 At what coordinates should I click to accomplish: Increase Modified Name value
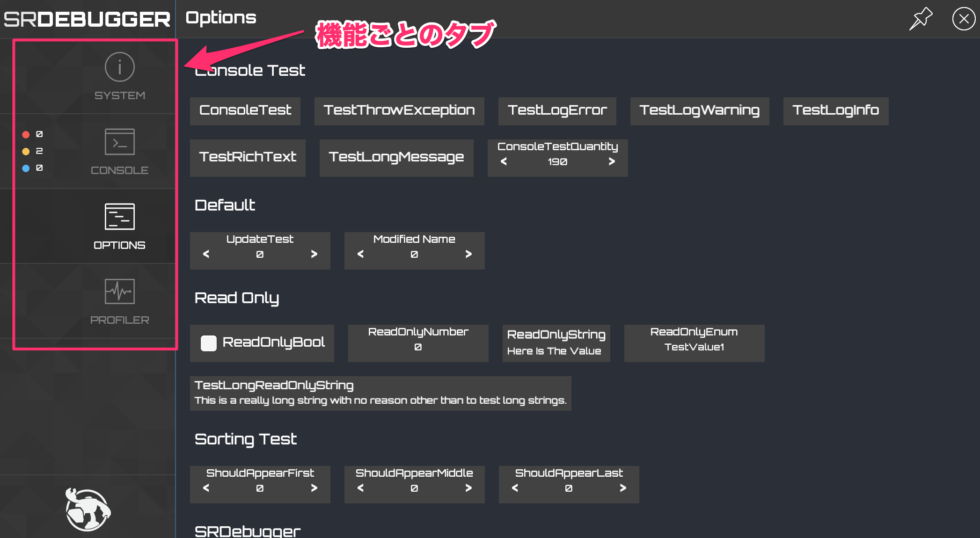click(x=468, y=254)
